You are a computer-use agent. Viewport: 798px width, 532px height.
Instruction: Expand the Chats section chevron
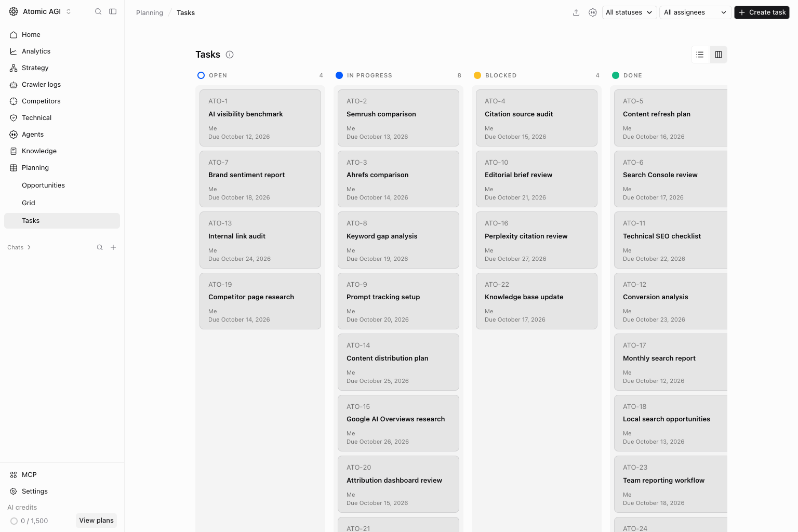click(x=29, y=247)
